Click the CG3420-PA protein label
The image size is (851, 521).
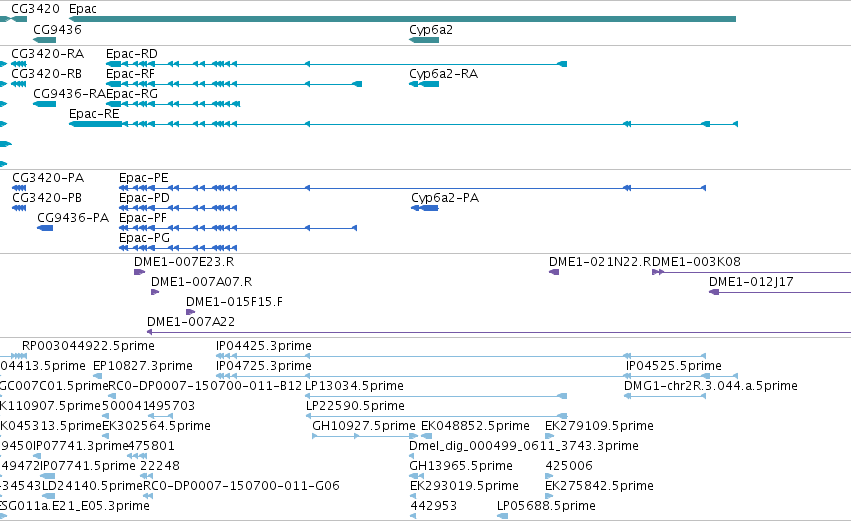tap(48, 178)
